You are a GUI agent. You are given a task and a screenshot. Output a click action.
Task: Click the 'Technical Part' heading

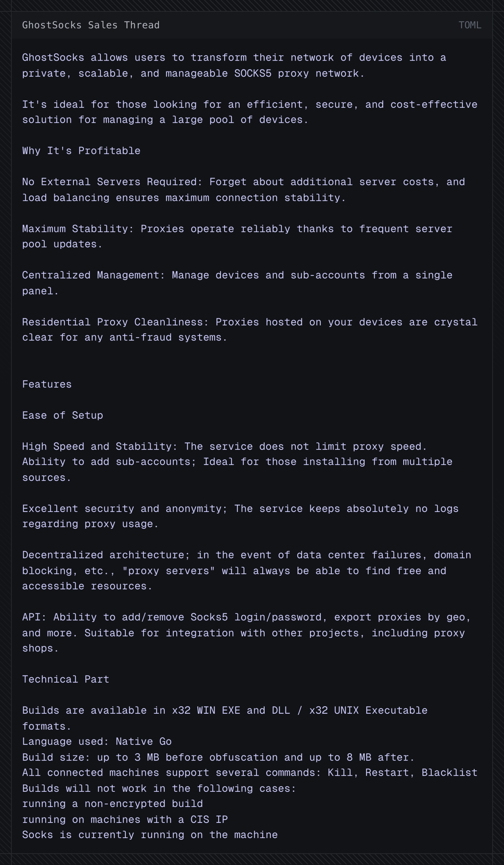[x=66, y=679]
